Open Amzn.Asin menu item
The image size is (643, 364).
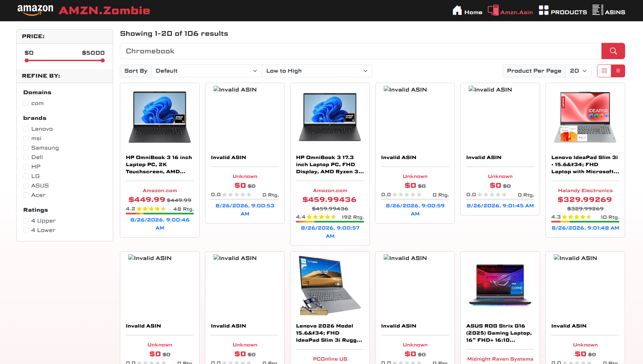coord(516,12)
